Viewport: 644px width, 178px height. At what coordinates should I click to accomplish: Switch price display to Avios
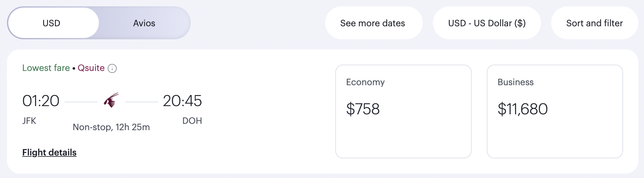pos(144,23)
